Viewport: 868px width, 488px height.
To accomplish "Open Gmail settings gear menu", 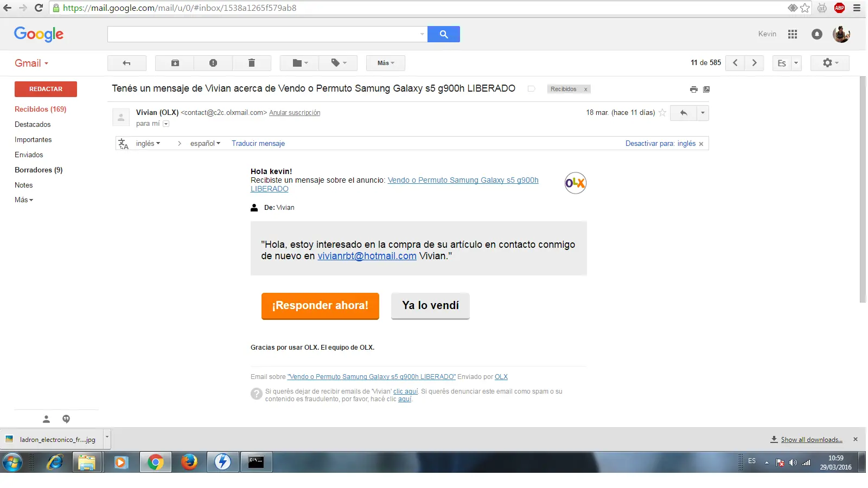I will [x=830, y=63].
